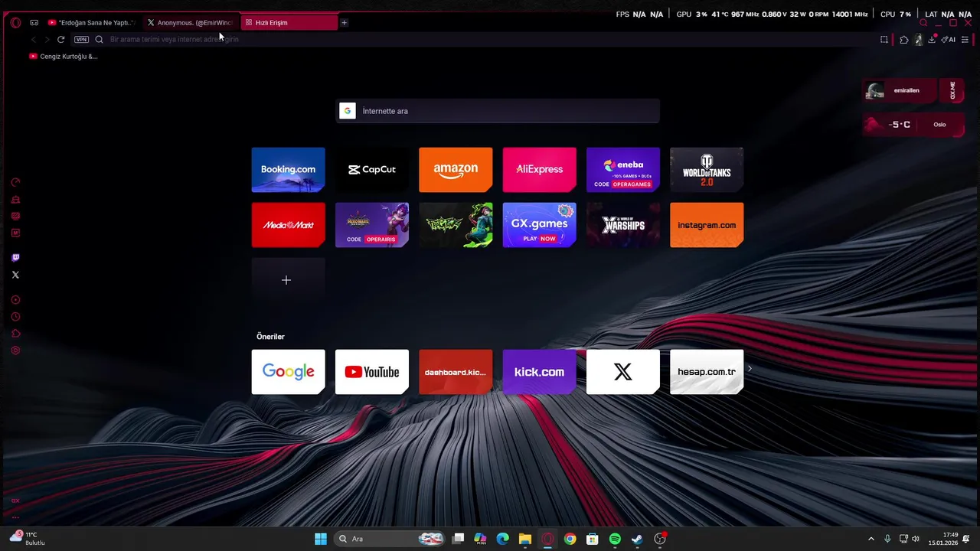The width and height of the screenshot is (980, 551).
Task: Open the sidebar icon above Twitch
Action: coord(15,233)
